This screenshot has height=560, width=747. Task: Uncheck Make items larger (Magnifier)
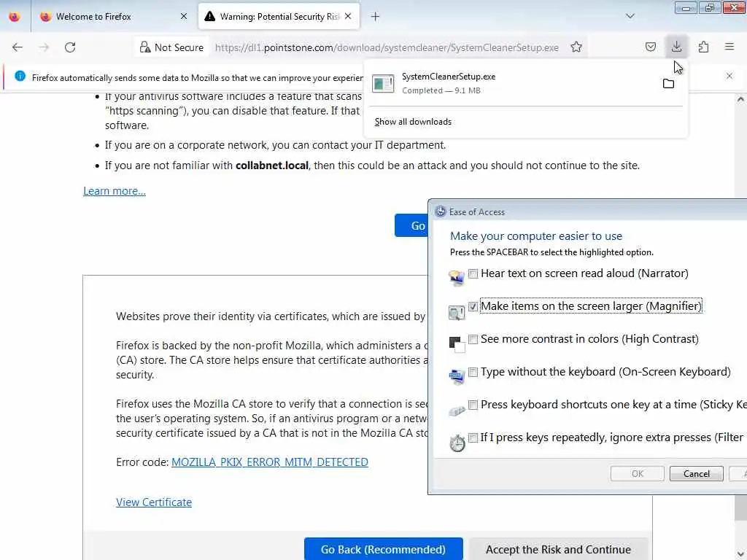click(x=473, y=307)
